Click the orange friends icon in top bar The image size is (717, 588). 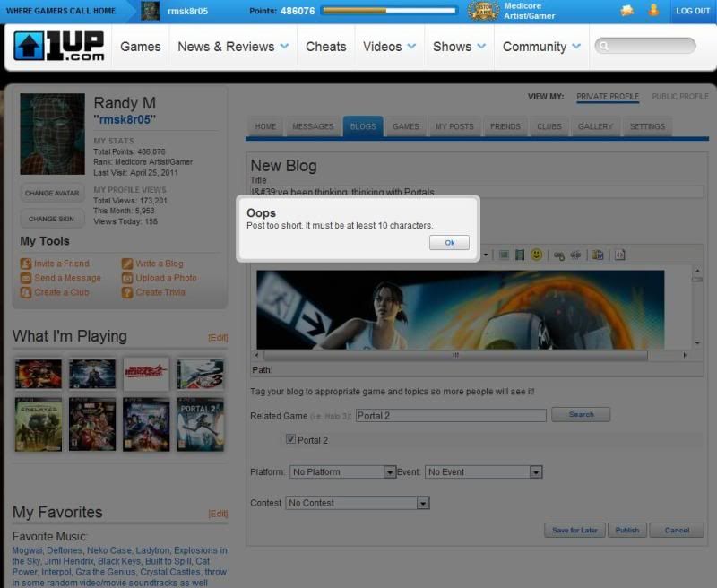click(x=654, y=10)
